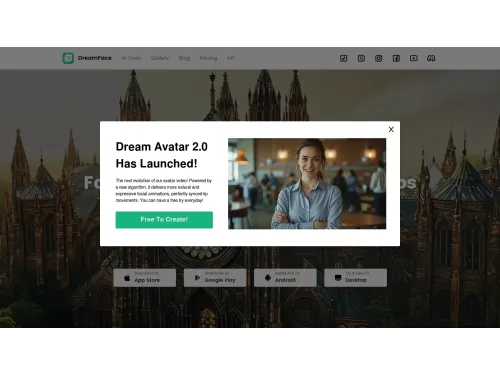Image resolution: width=500 pixels, height=375 pixels.
Task: Get the Android APK button
Action: 285,278
